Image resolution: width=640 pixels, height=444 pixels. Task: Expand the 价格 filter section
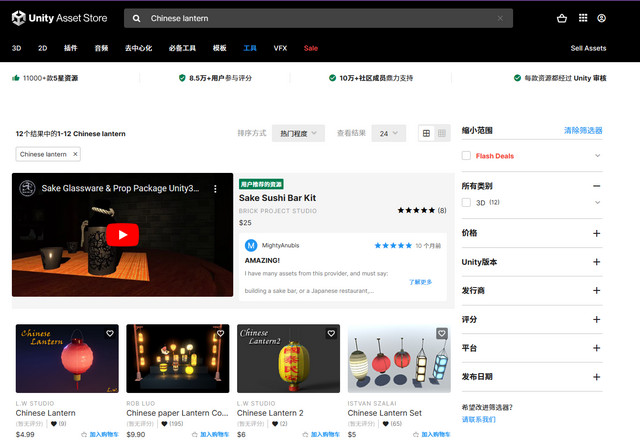click(x=596, y=233)
